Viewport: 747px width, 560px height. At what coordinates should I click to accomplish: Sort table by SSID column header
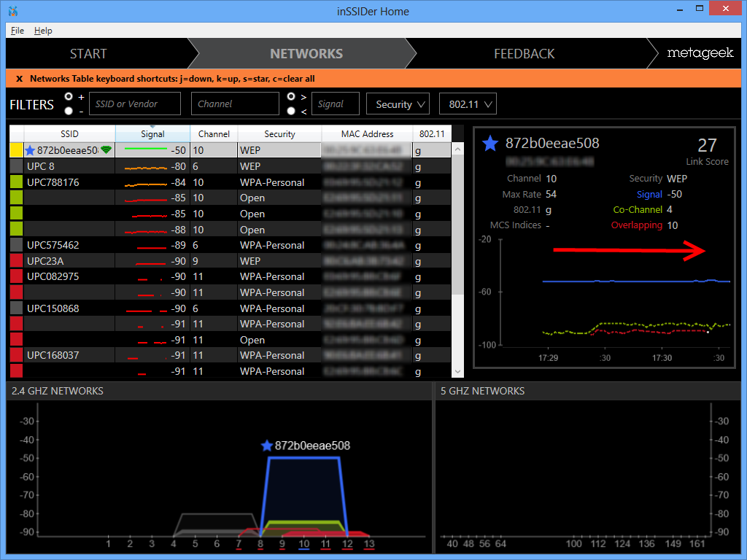point(69,134)
